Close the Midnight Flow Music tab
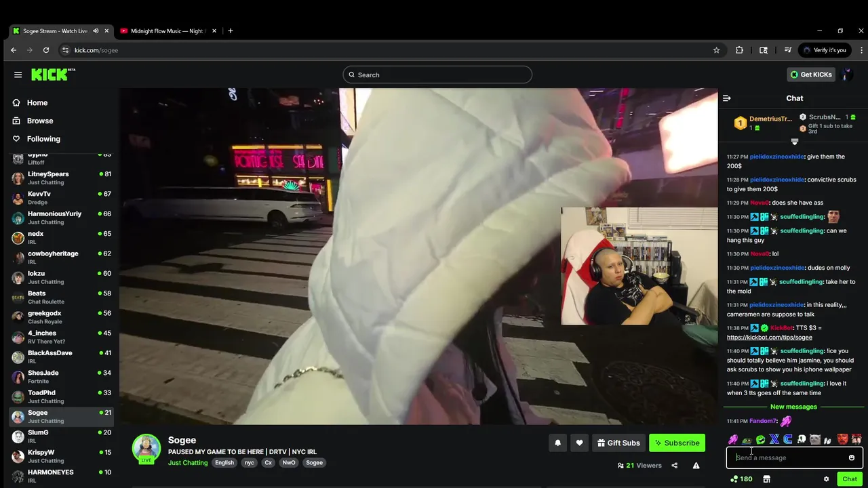Screen dimensions: 868x488 click(x=214, y=30)
